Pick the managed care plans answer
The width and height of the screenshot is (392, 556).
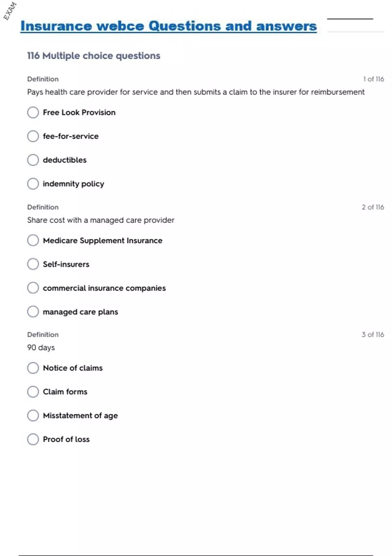(x=33, y=312)
